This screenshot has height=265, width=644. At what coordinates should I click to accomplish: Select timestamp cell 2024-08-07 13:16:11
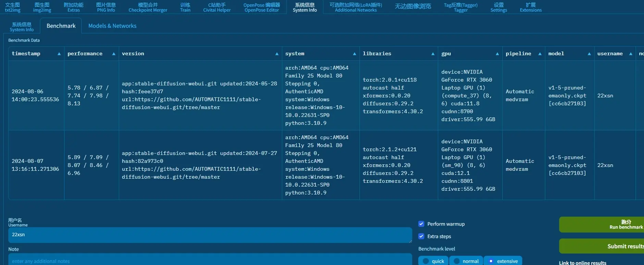point(36,165)
